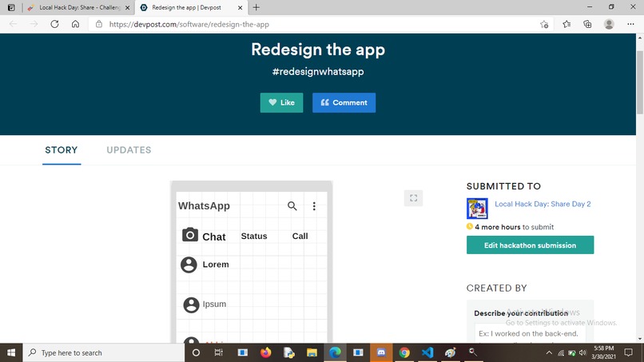Expand the screenshot to fullscreen

click(x=413, y=198)
